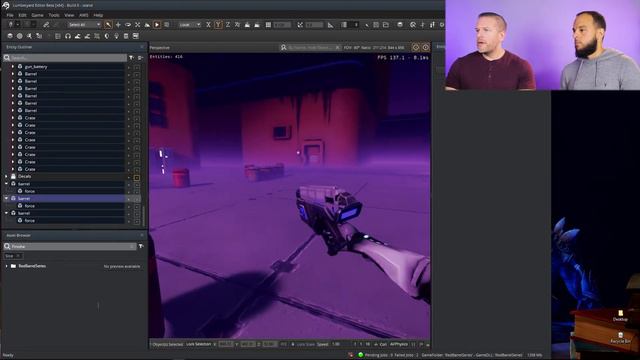Remove the Size filter tag
The width and height of the screenshot is (640, 360).
[x=18, y=256]
